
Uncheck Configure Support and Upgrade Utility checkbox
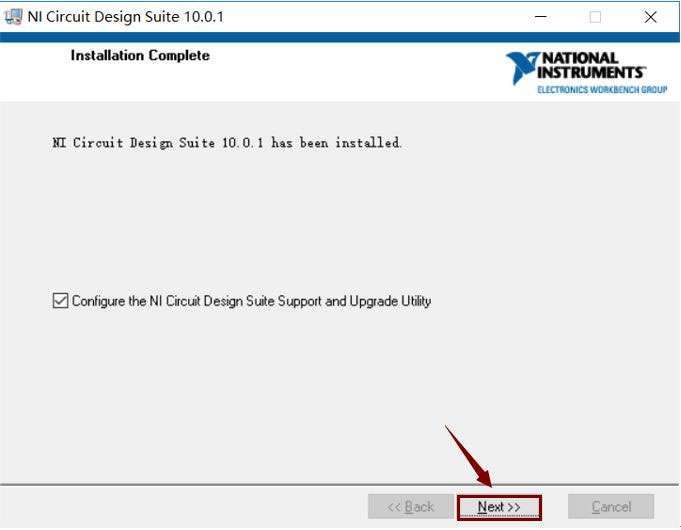pyautogui.click(x=60, y=301)
